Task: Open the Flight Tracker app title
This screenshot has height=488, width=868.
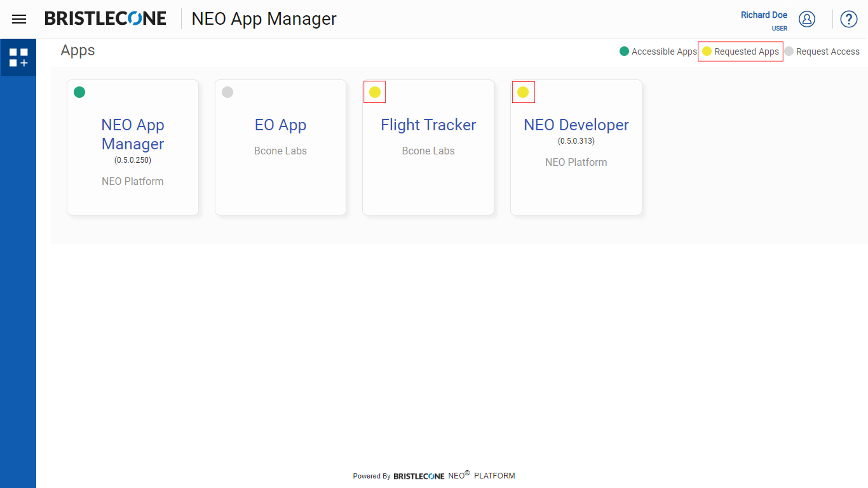Action: click(x=428, y=125)
